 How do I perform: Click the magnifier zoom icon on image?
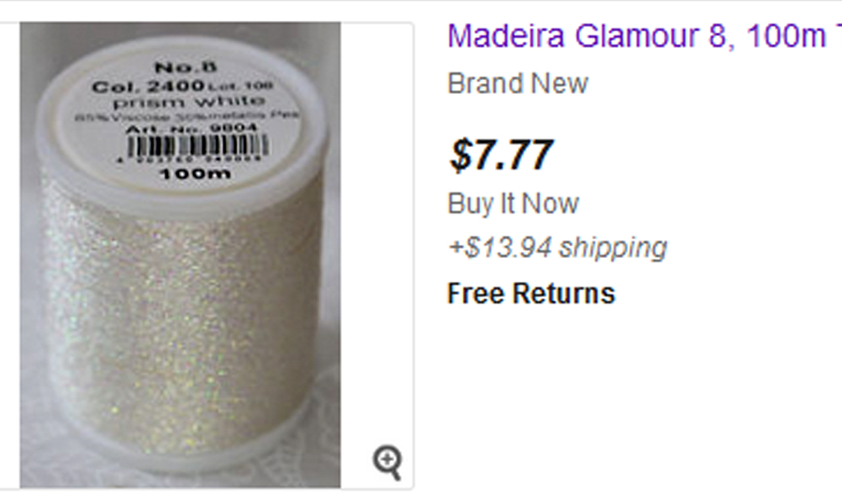coord(387,461)
